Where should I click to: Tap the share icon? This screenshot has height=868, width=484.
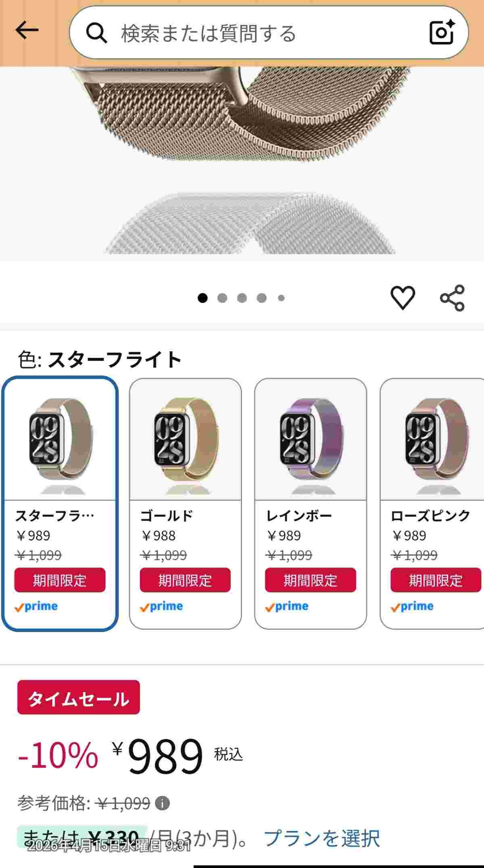click(x=452, y=298)
